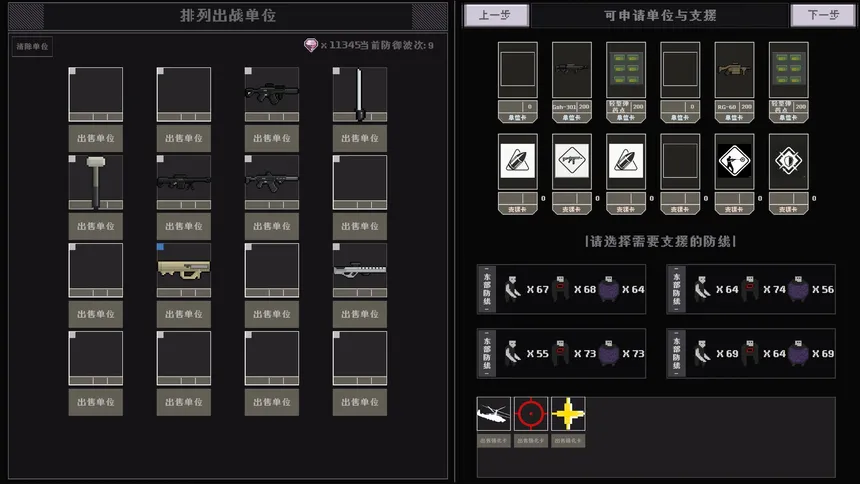860x484 pixels.
Task: Click the 清除单位 clear units button
Action: pos(32,47)
